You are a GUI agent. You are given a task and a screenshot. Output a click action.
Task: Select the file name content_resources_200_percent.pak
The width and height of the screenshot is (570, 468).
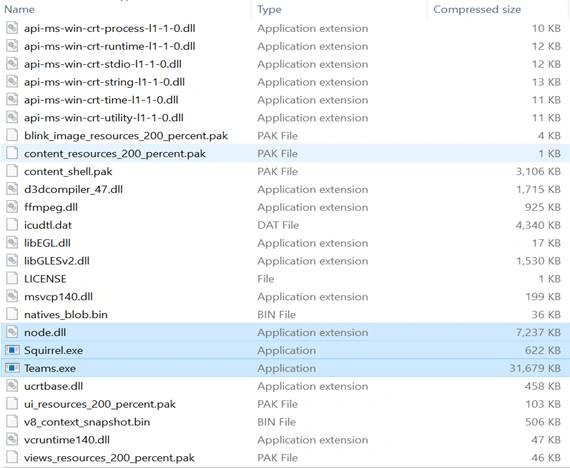click(115, 153)
